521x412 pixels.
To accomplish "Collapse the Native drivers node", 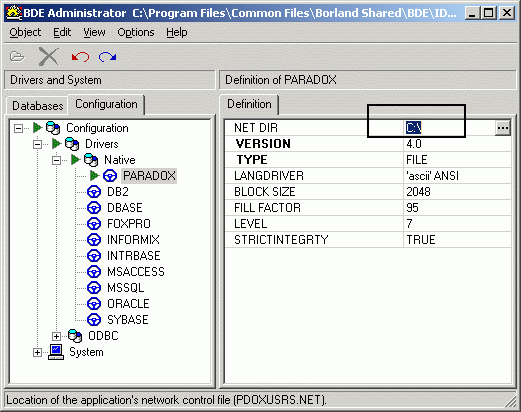I will [56, 160].
